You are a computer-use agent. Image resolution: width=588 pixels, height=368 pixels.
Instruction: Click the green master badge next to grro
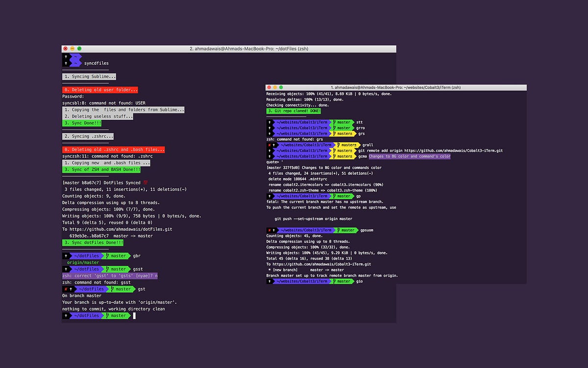pyautogui.click(x=342, y=128)
